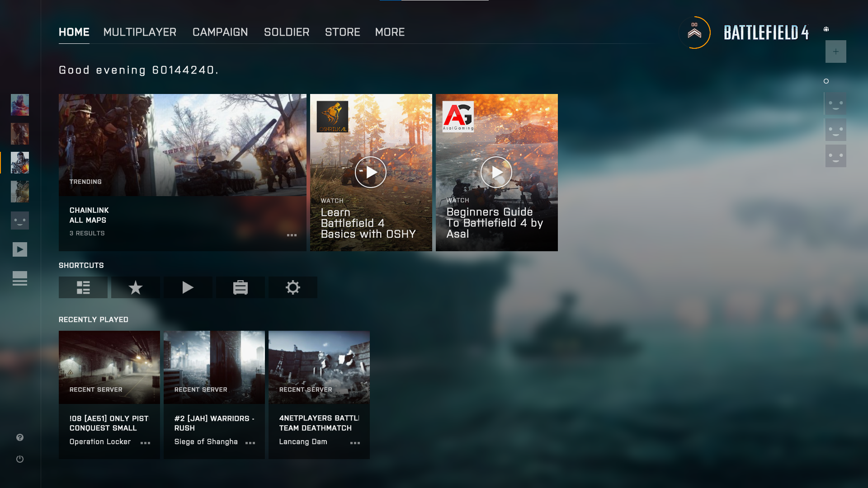Open the video play icon in left sidebar

click(20, 249)
